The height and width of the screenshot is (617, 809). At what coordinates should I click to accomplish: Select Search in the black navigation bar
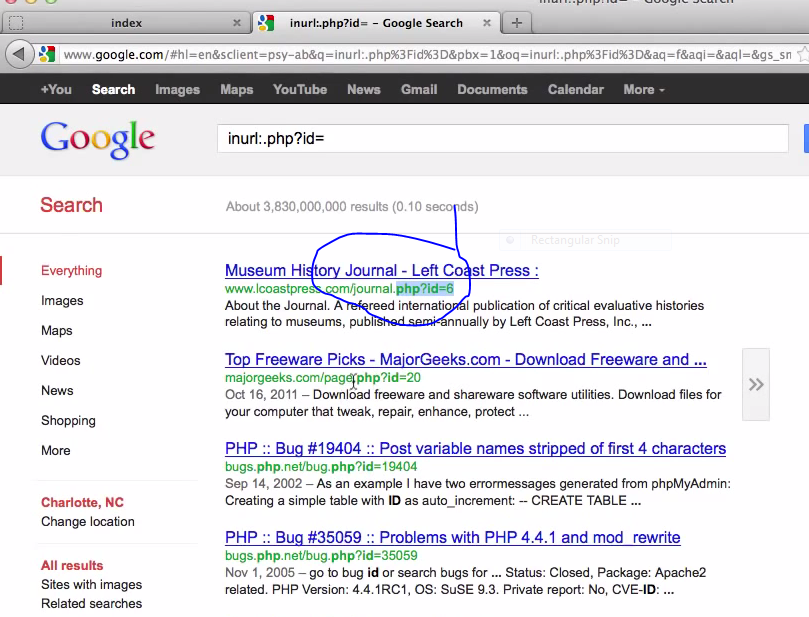(x=114, y=89)
